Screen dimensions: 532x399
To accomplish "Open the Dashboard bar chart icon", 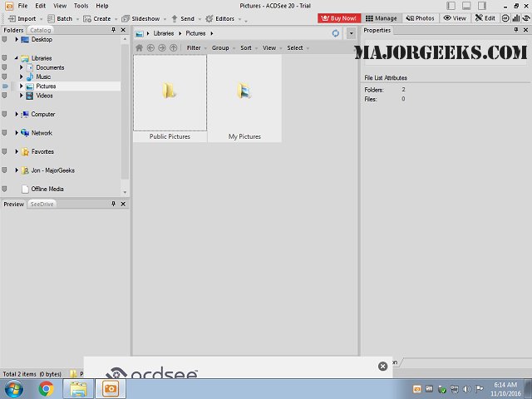I will coord(515,18).
